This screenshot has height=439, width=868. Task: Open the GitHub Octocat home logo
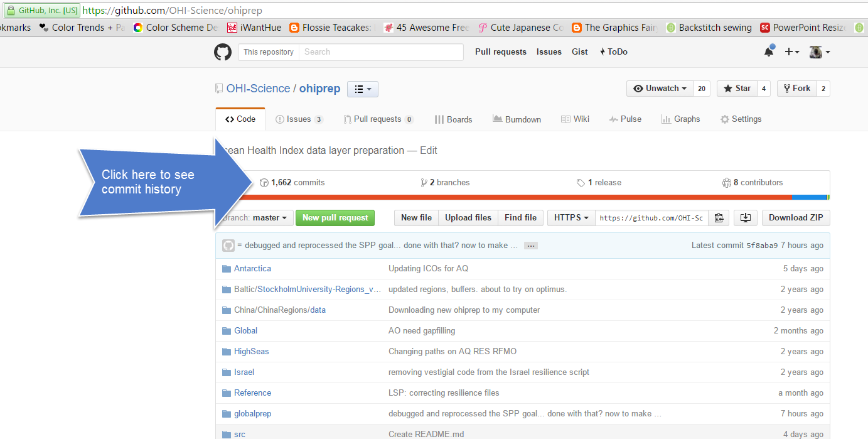[223, 52]
